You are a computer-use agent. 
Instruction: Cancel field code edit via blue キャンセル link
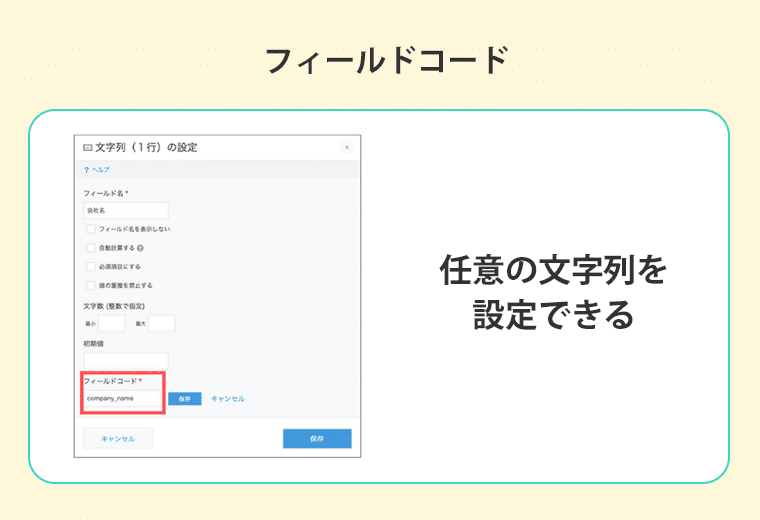tap(228, 399)
